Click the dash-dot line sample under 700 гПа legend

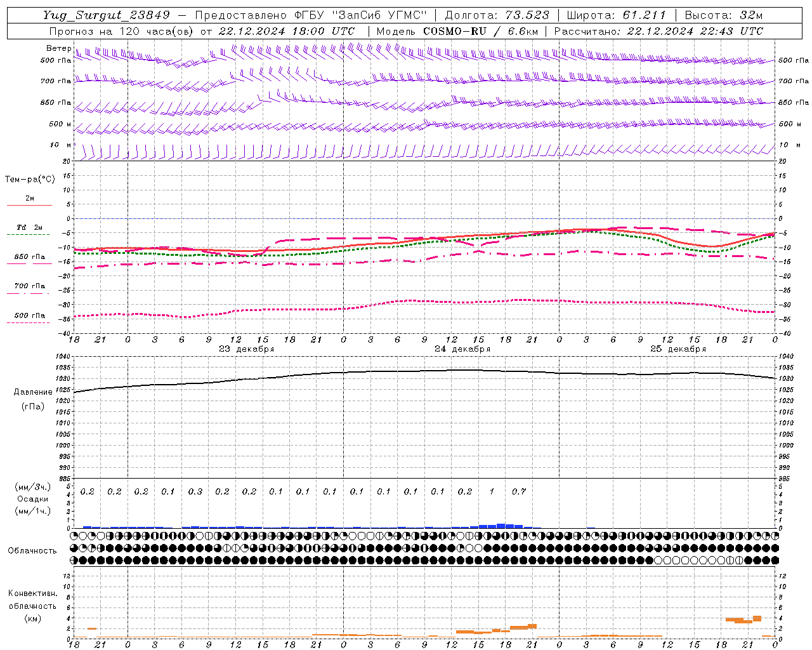click(29, 293)
